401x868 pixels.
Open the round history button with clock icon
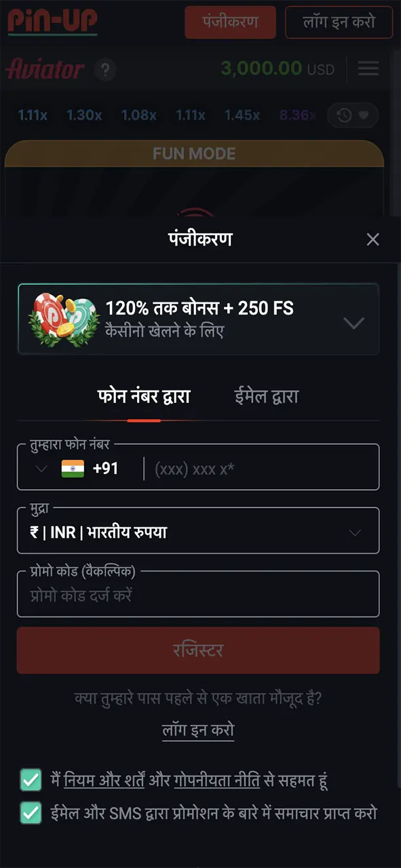tap(352, 115)
